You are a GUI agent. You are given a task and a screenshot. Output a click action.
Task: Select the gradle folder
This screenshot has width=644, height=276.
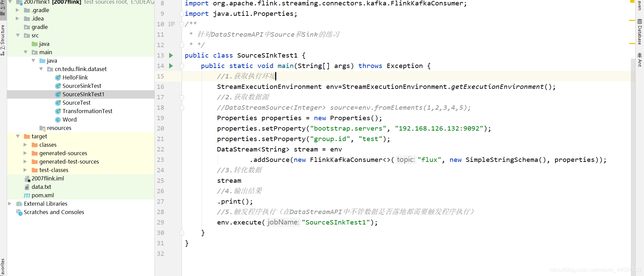click(40, 27)
